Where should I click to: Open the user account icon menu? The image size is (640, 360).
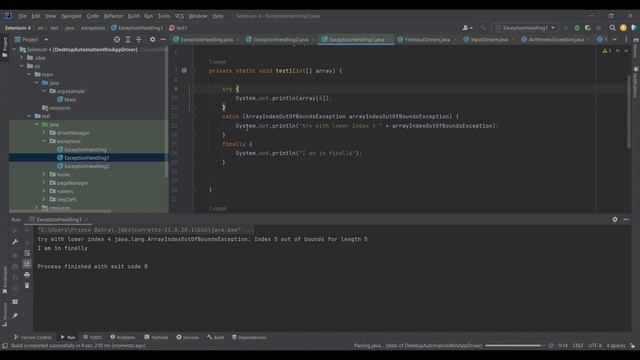[467, 28]
